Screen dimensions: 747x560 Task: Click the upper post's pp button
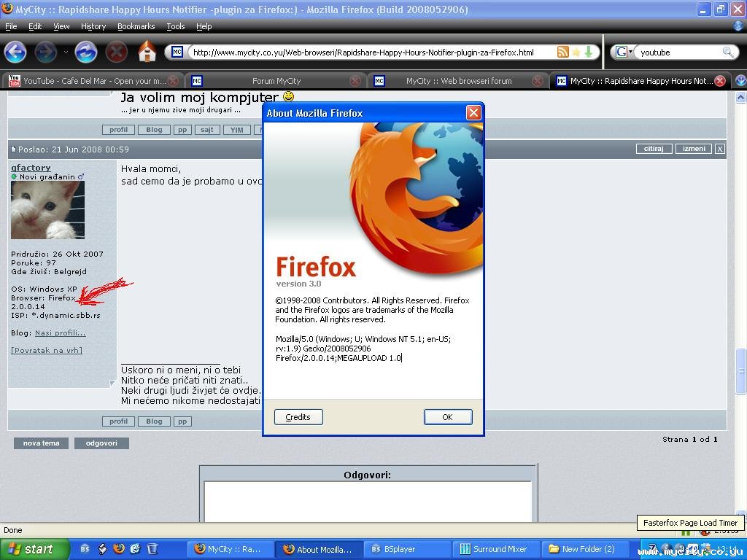[182, 130]
